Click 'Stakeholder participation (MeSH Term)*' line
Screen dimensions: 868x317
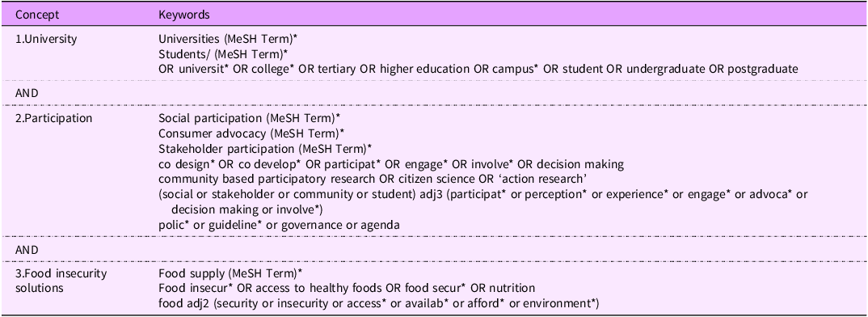[x=264, y=149]
